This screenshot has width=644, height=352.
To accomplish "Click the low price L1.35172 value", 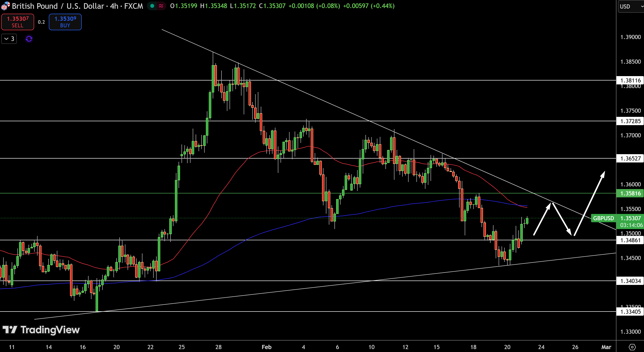I will [243, 6].
